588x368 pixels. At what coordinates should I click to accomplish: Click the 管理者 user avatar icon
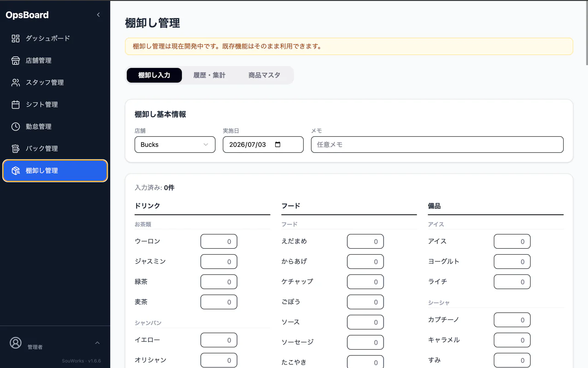tap(16, 343)
